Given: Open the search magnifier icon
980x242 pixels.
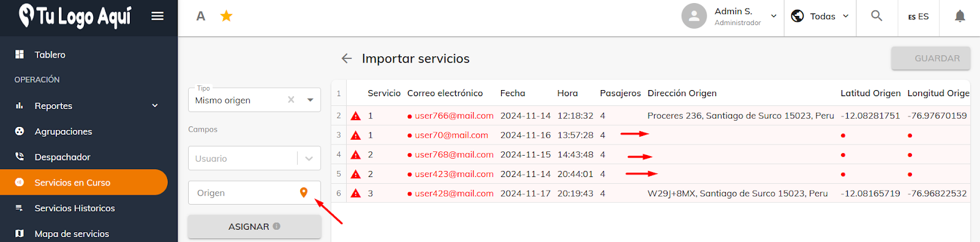Looking at the screenshot, I should pos(876,16).
